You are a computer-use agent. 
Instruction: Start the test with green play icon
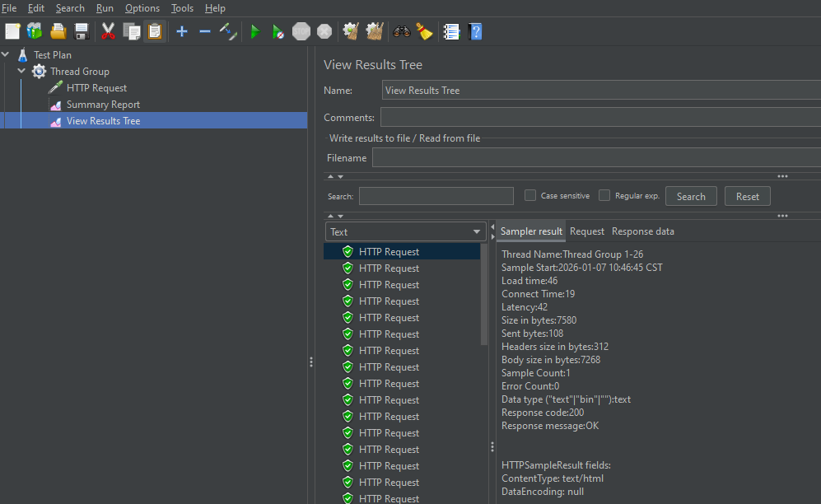tap(255, 32)
